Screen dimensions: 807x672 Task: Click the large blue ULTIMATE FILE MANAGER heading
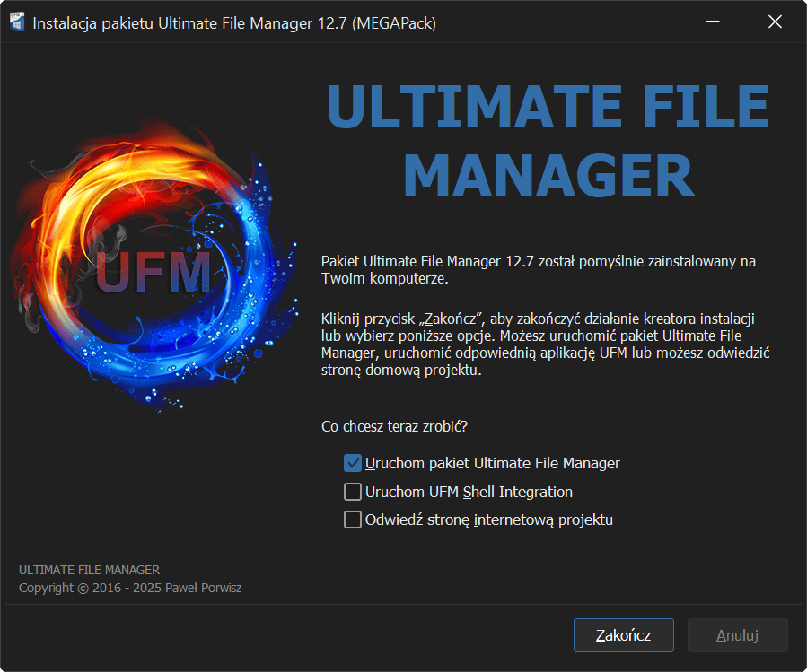(547, 144)
